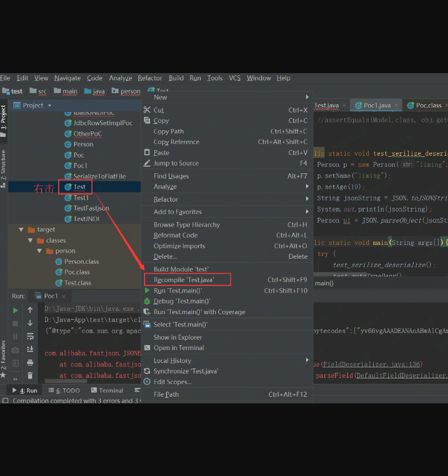448x476 pixels.
Task: Toggle the 1: Project side tool window
Action: [x=3, y=117]
